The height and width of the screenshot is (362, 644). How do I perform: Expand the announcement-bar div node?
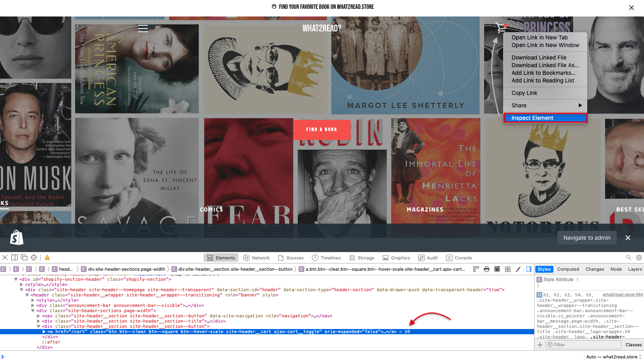coord(33,305)
